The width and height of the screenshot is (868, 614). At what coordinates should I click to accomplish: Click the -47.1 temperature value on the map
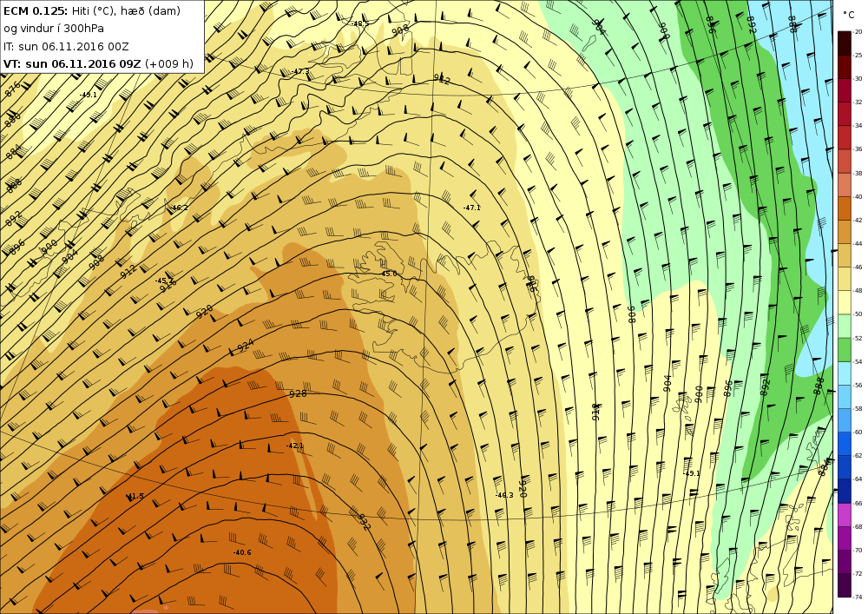tap(471, 208)
